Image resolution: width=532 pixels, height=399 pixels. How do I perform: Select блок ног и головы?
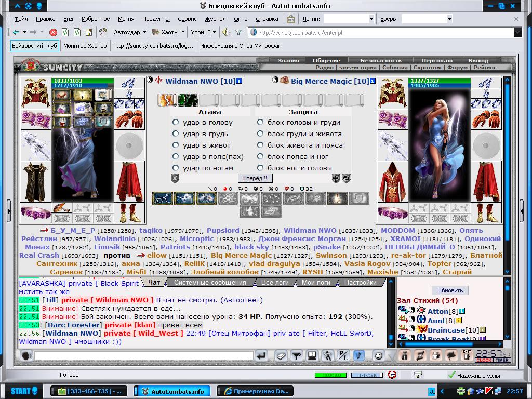point(260,168)
